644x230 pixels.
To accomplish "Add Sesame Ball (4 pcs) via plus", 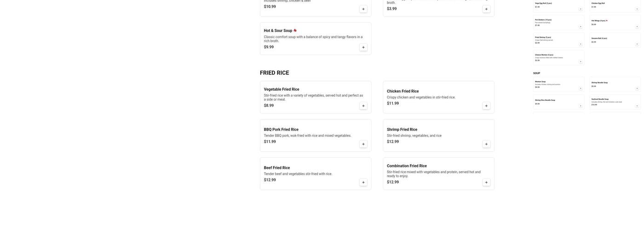I will [x=637, y=44].
